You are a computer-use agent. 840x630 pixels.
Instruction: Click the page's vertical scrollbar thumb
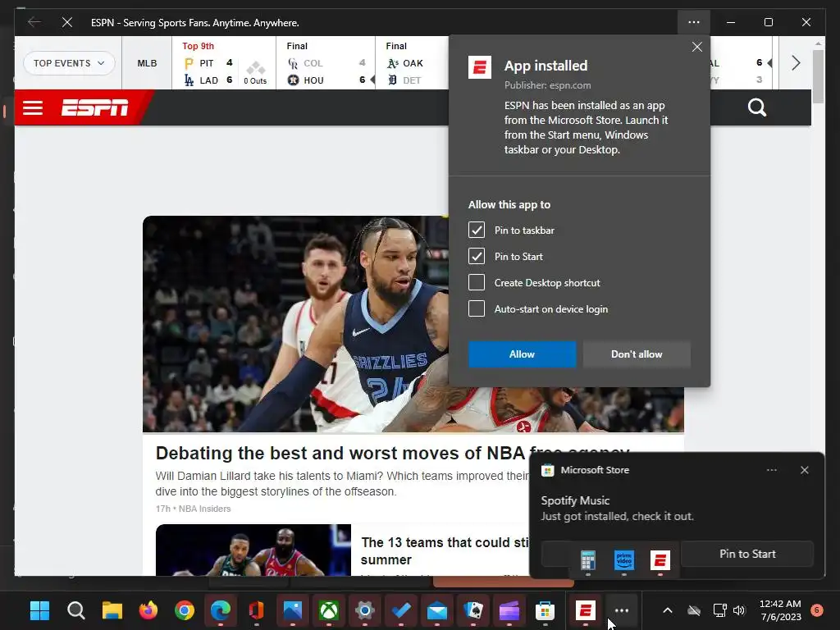pos(818,76)
